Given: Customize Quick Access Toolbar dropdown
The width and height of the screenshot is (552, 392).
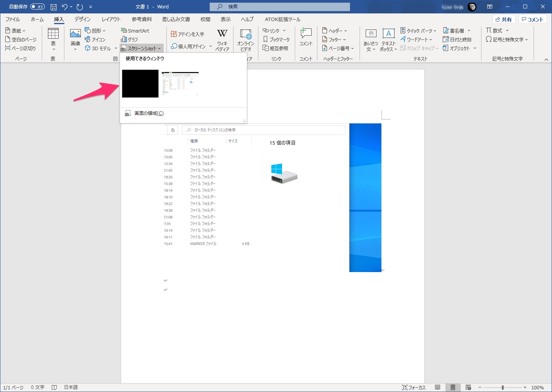Looking at the screenshot, I should tap(91, 7).
